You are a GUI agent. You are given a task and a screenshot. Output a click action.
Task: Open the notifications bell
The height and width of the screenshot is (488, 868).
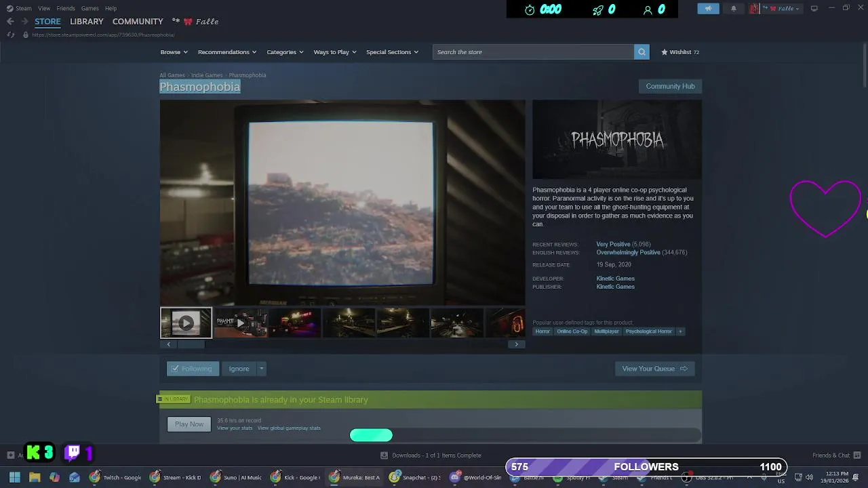(x=733, y=8)
